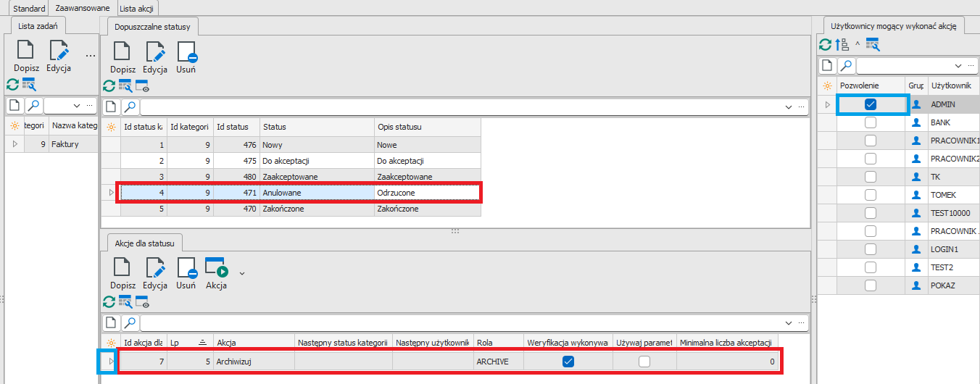980x384 pixels.
Task: Enable Pozwolenie checkbox for BANK user
Action: (871, 122)
